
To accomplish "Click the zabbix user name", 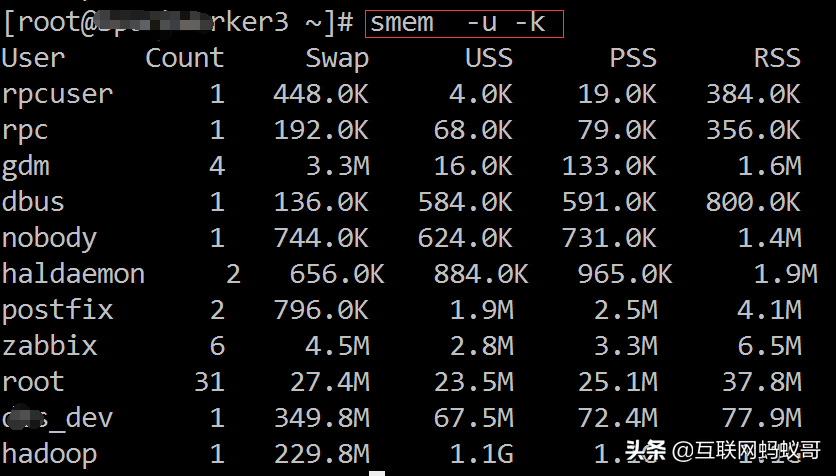I will [49, 346].
